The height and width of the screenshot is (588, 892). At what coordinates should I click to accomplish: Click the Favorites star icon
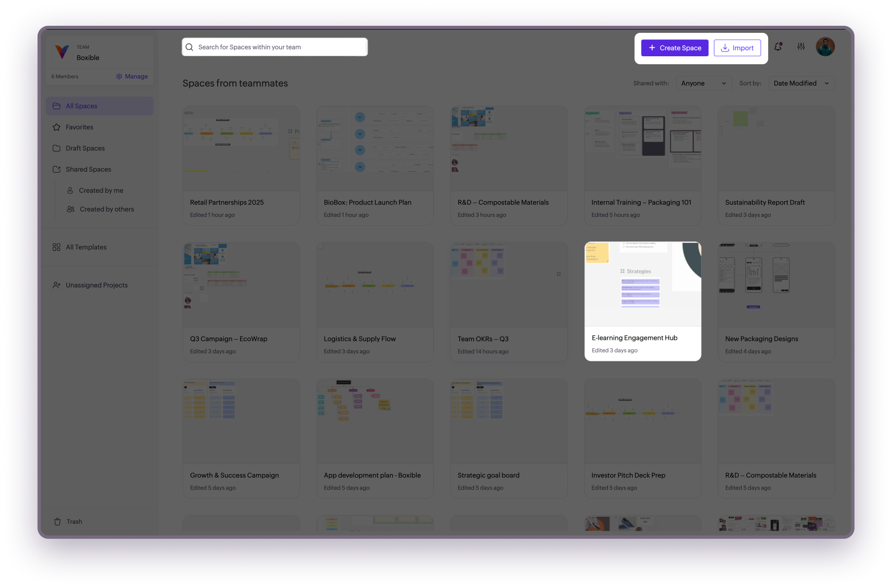[57, 127]
